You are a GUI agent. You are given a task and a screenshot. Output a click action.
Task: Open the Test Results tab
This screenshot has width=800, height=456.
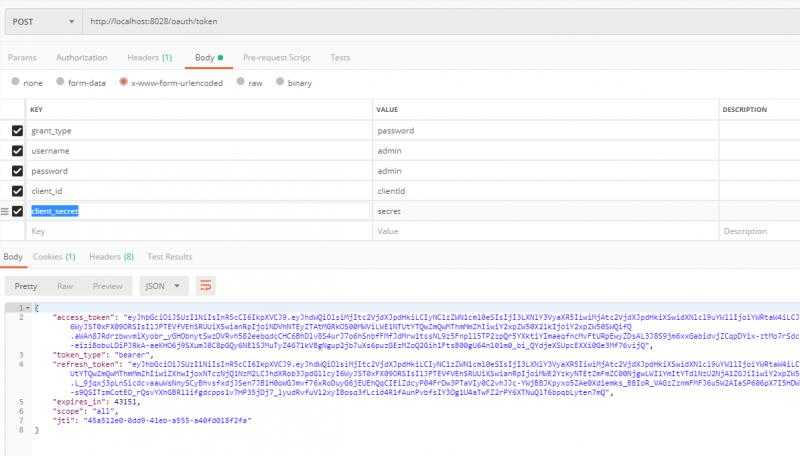(x=169, y=257)
